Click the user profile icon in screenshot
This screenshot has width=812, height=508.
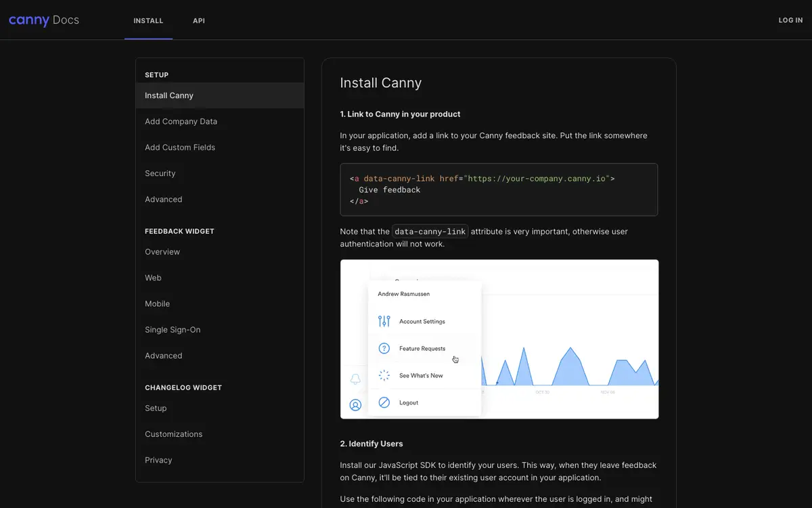pos(355,405)
